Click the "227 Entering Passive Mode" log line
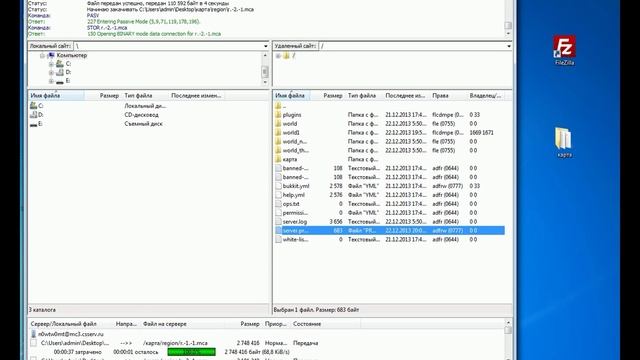This screenshot has height=360, width=640. 143,22
